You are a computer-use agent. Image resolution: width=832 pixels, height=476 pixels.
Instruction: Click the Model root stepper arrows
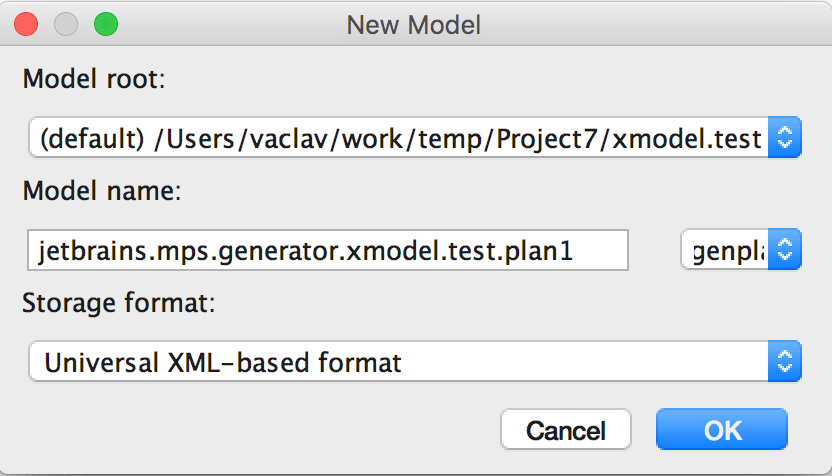coord(785,138)
